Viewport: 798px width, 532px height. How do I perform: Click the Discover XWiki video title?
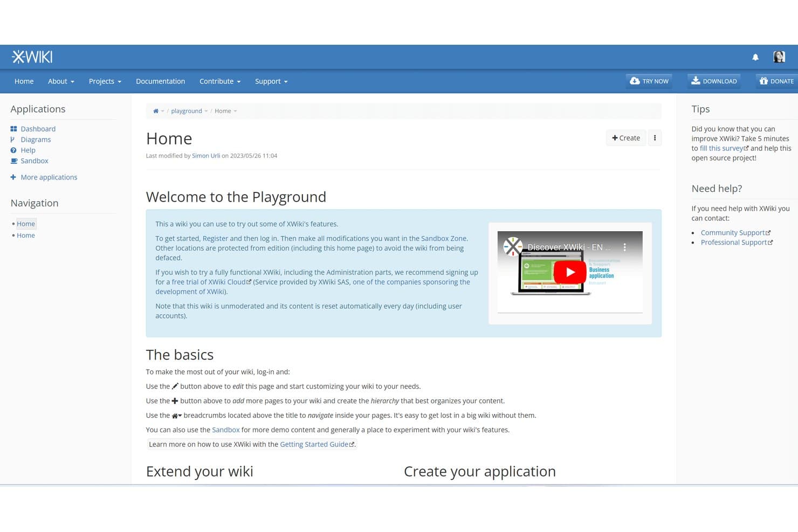coord(569,247)
